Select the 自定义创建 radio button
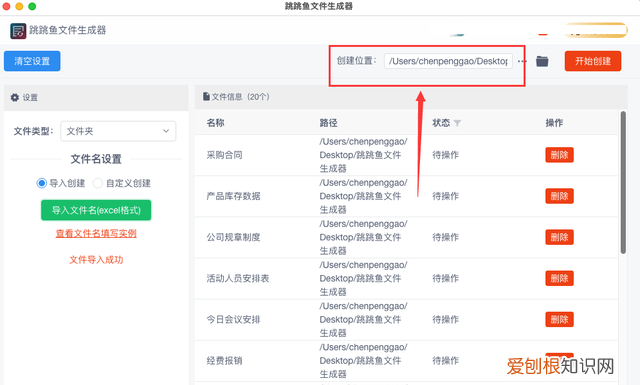 [98, 183]
